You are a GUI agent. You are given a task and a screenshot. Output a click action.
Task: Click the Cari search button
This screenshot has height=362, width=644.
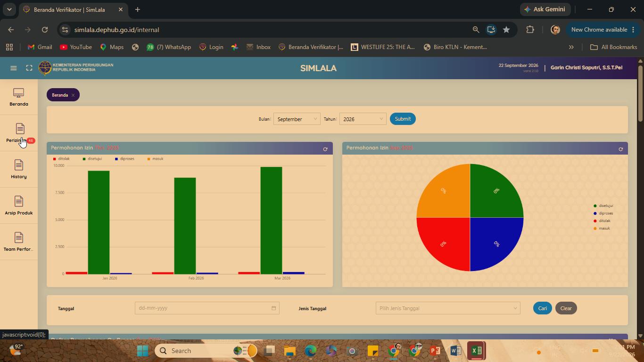543,308
